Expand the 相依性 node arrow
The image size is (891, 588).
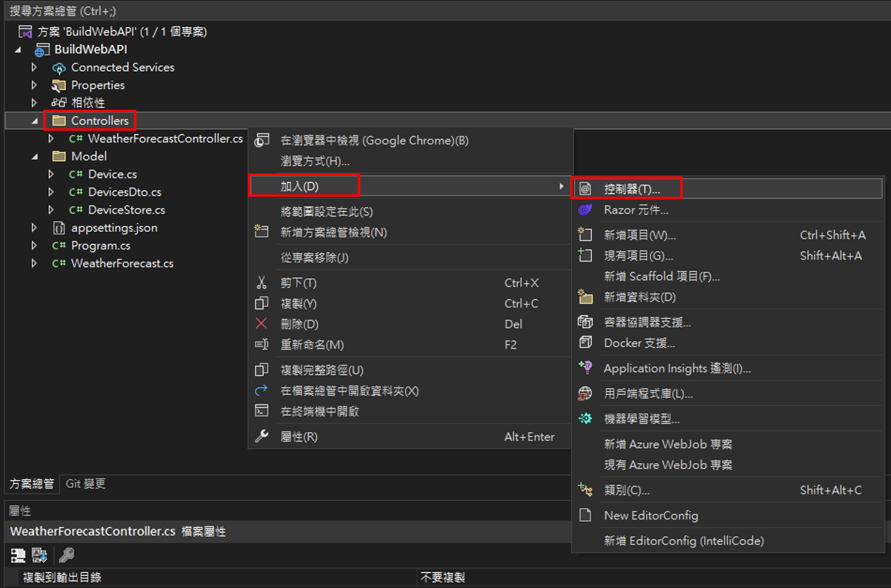34,103
